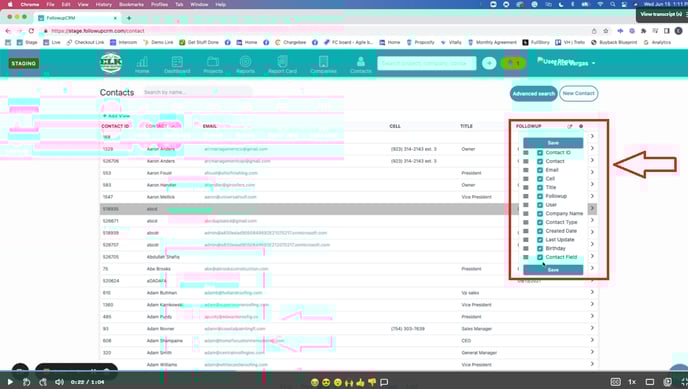Open the user profile dropdown arrow
Viewport: 688px width, 389px height.
click(x=593, y=63)
